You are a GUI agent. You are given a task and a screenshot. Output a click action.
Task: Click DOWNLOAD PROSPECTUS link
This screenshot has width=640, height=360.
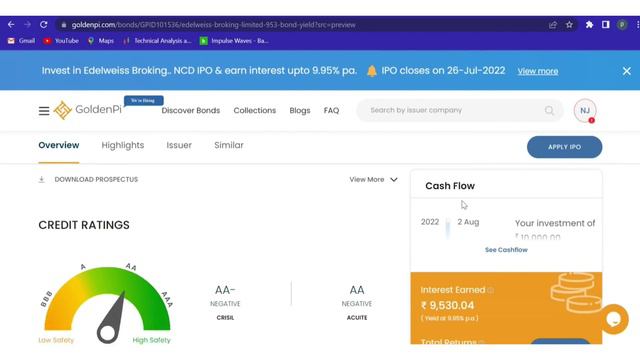coord(96,180)
